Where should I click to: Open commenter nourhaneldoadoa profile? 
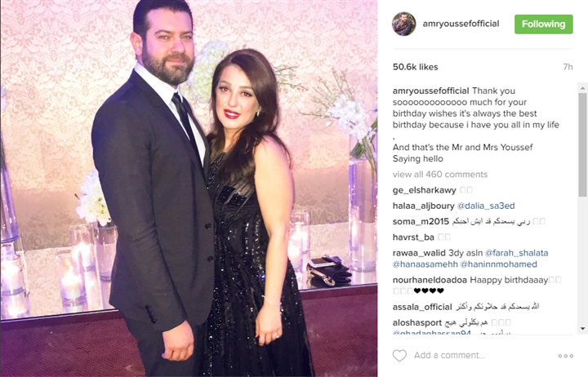pos(430,280)
